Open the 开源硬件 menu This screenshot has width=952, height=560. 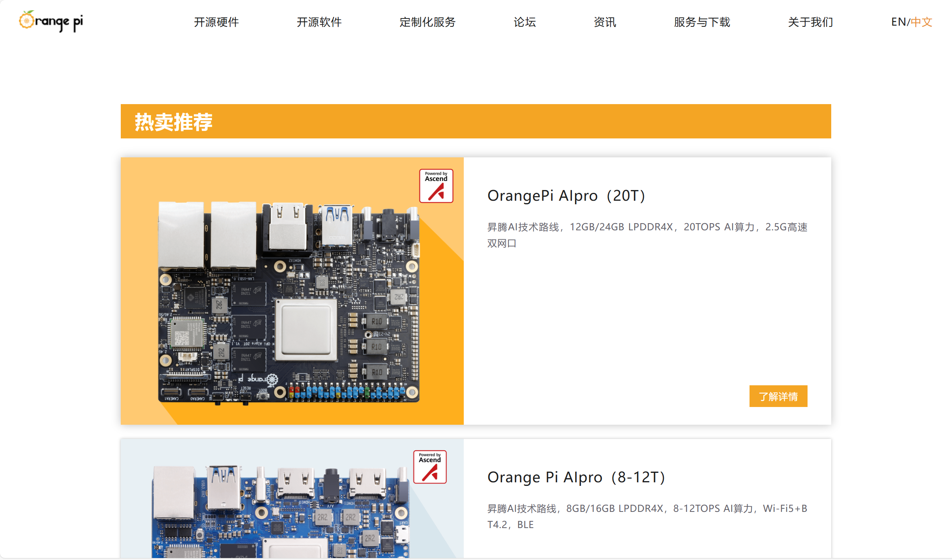click(216, 22)
